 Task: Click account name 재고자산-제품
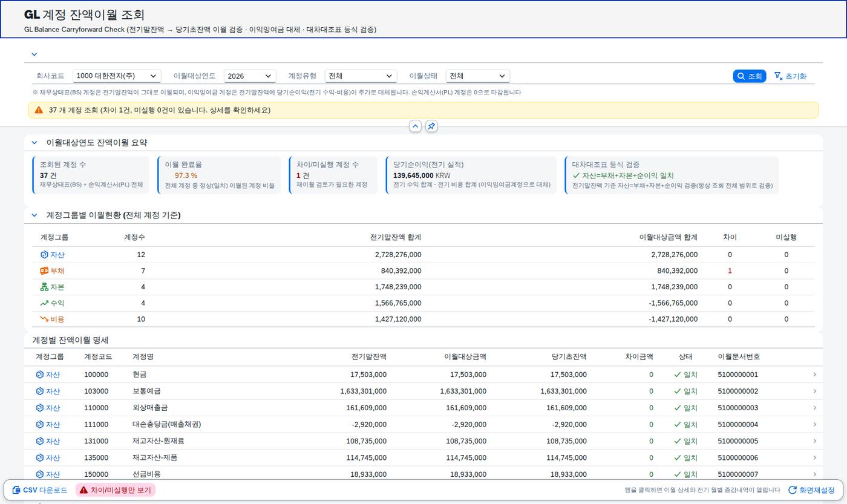pos(155,458)
